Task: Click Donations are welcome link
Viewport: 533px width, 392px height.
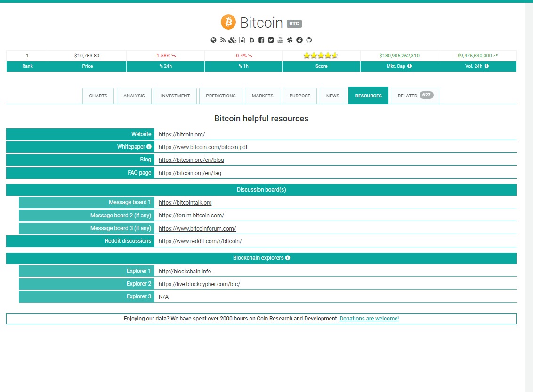Action: [x=369, y=319]
